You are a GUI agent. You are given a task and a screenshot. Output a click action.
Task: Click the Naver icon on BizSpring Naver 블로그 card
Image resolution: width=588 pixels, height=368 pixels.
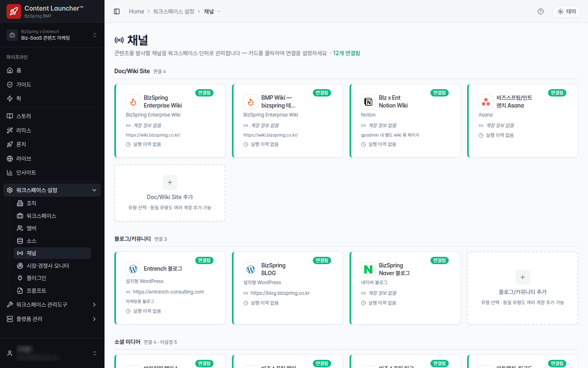coord(368,269)
